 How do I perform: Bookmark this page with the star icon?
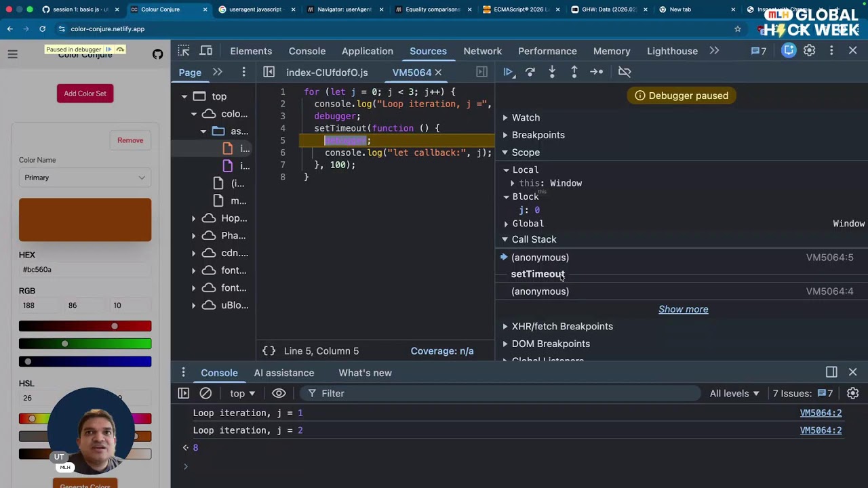coord(738,29)
